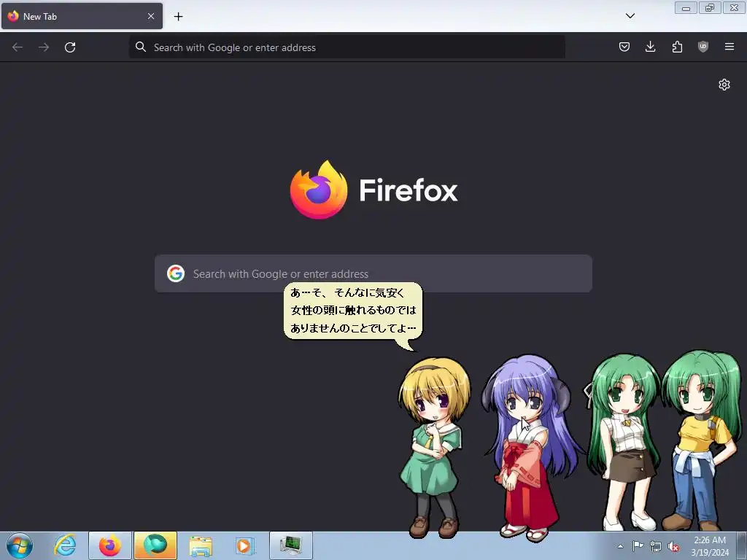Reload the current page
This screenshot has width=747, height=560.
tap(70, 47)
